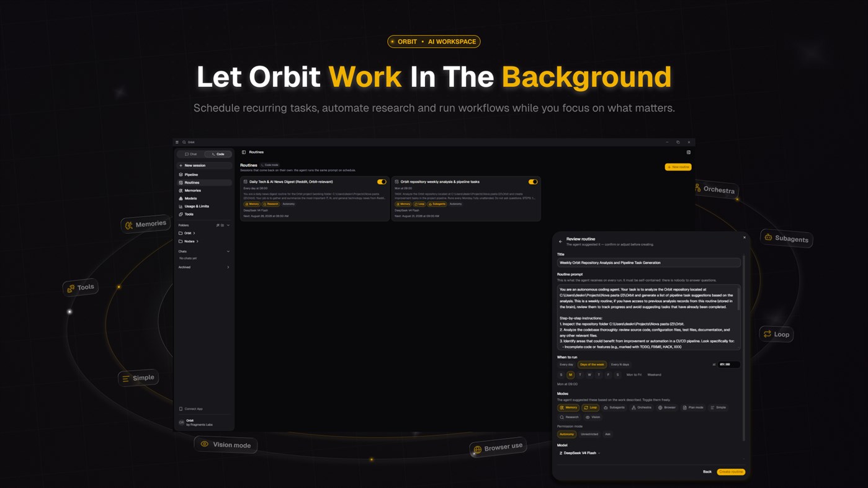
Task: Select Wednesday (W) day button
Action: [x=589, y=375]
